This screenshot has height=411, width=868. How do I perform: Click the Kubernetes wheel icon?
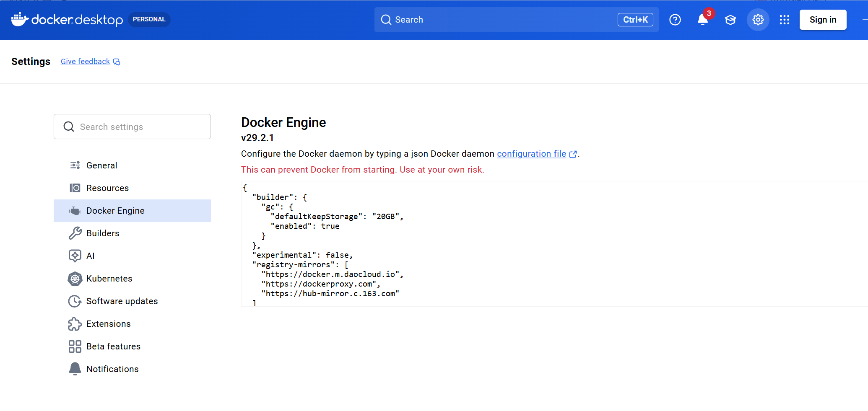75,279
